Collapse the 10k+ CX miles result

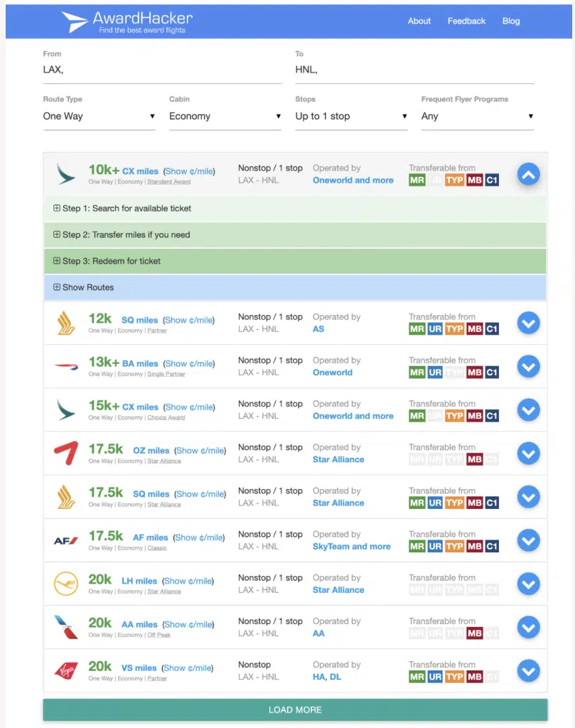[528, 173]
